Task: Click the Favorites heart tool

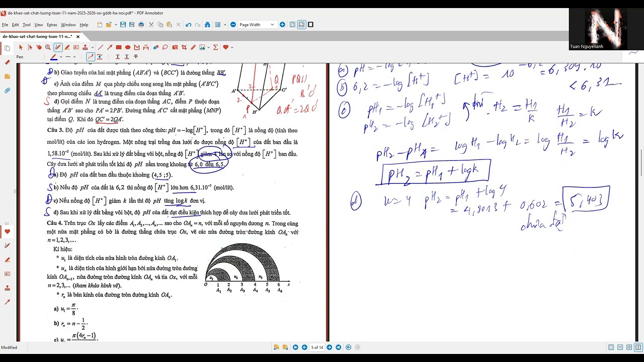Action: tap(225, 47)
